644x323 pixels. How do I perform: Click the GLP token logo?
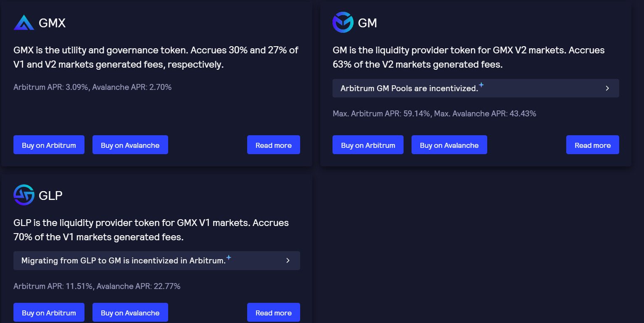tap(24, 195)
